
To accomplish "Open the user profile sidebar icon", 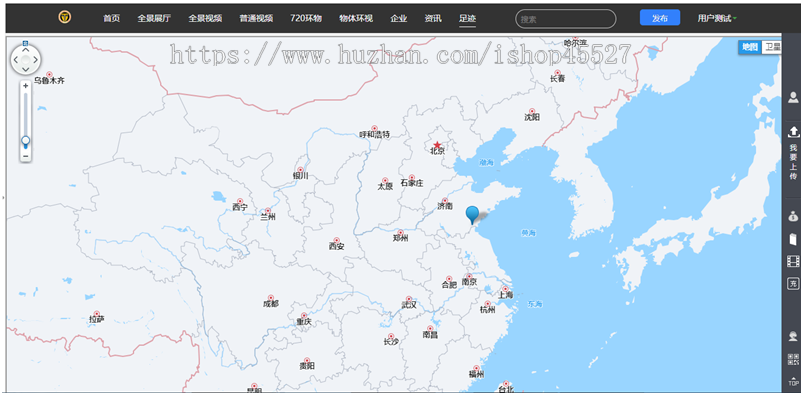I will [x=793, y=97].
